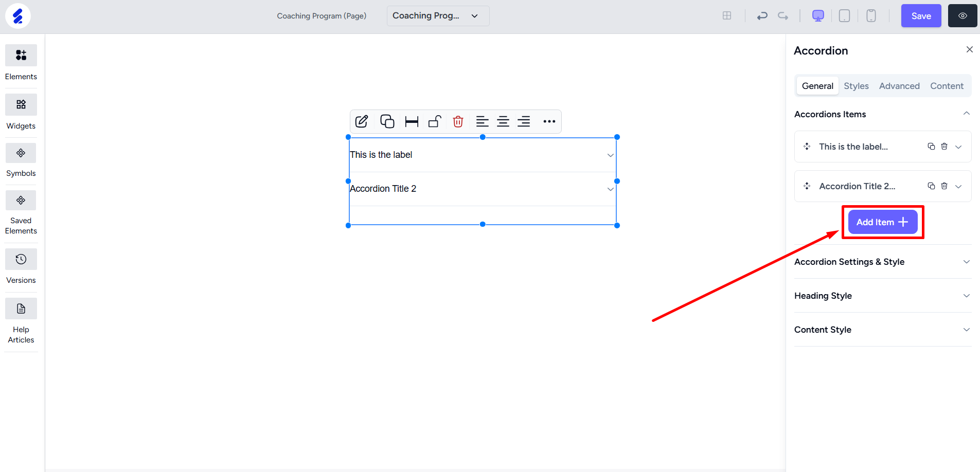
Task: Click drag handle of 'Accordion Title 2' item
Action: 807,186
